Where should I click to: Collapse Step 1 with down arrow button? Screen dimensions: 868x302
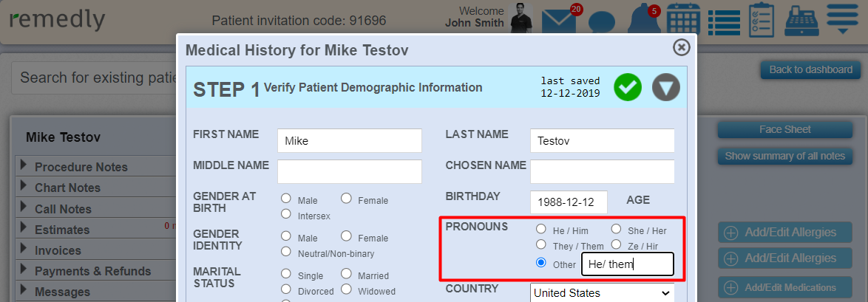pos(666,87)
